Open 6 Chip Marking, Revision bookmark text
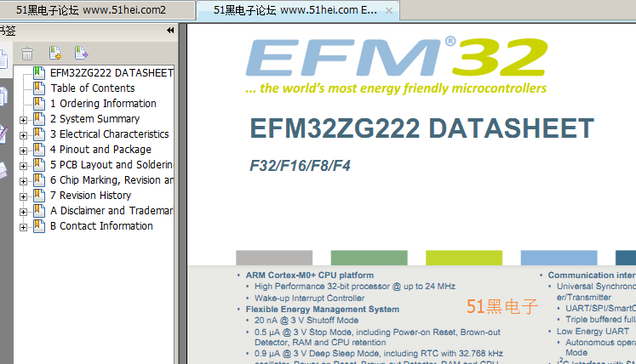Viewport: 636px width, 364px height. click(x=112, y=180)
